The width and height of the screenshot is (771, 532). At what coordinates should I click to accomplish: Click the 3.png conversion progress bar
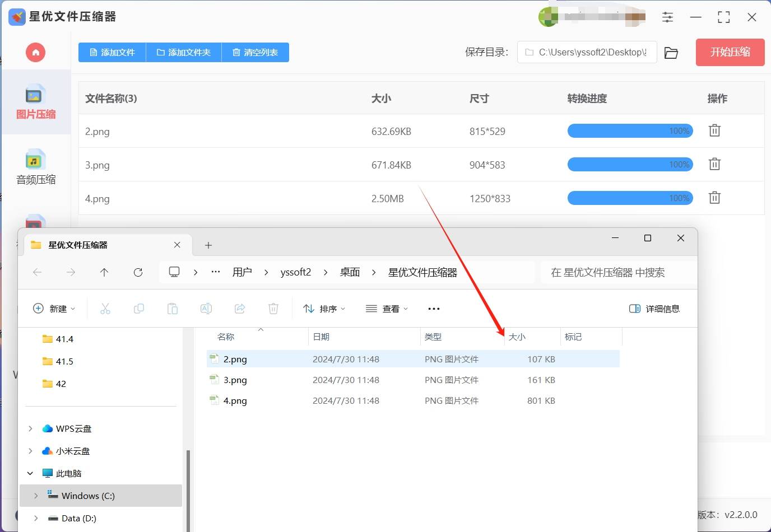pos(630,165)
